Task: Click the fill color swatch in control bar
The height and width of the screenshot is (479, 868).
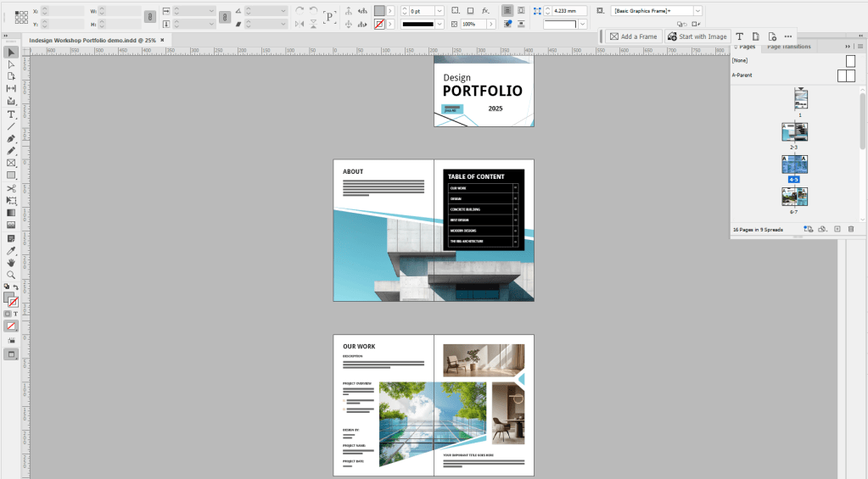Action: coord(379,10)
